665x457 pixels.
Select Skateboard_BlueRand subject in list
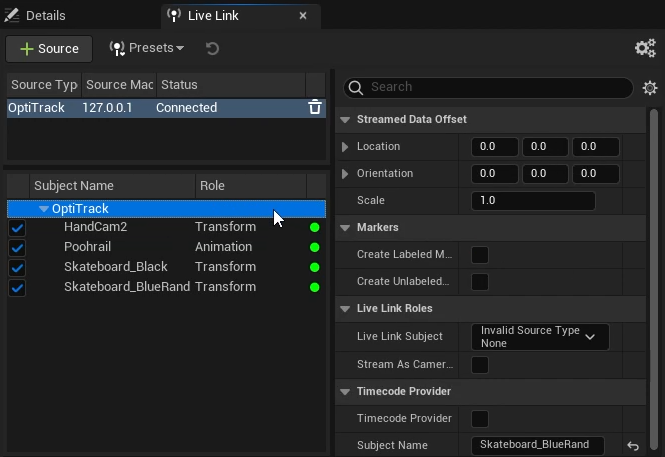click(x=126, y=287)
